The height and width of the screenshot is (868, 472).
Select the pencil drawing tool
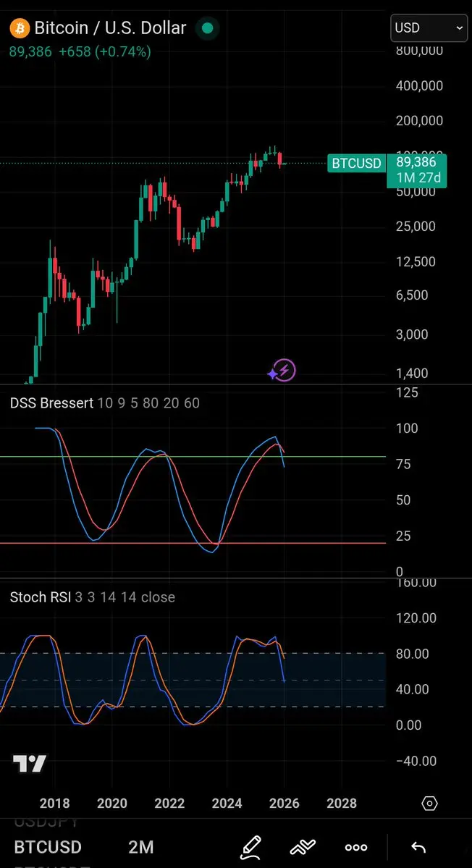click(250, 847)
